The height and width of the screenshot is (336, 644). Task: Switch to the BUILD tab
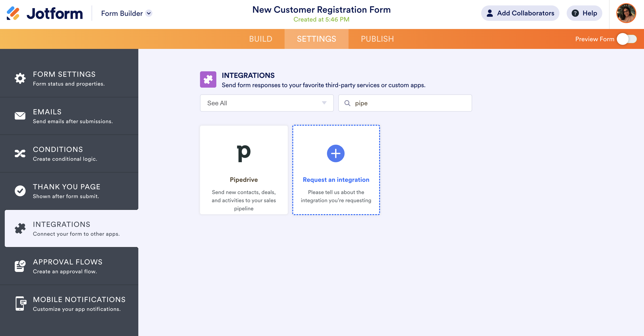tap(261, 39)
